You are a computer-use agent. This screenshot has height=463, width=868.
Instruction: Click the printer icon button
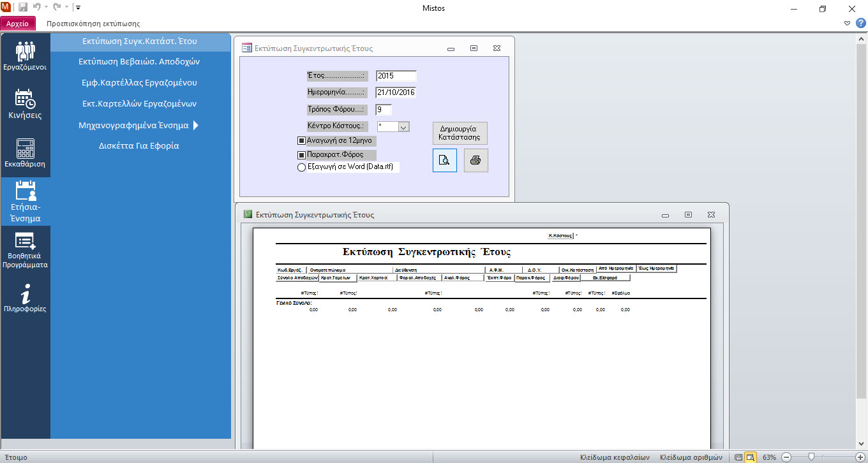(475, 160)
